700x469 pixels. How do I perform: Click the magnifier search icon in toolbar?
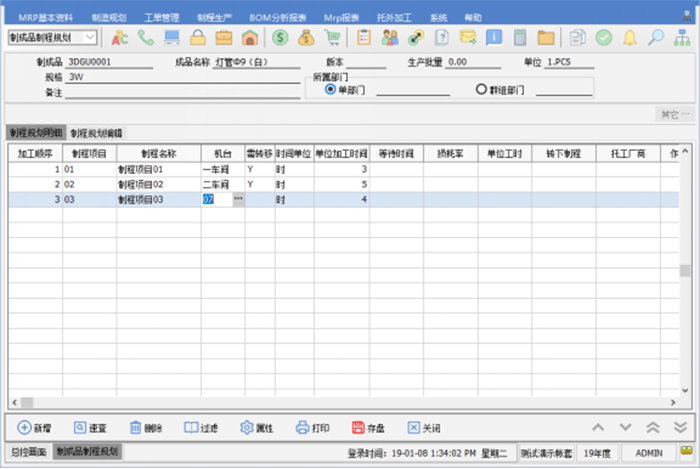click(656, 37)
